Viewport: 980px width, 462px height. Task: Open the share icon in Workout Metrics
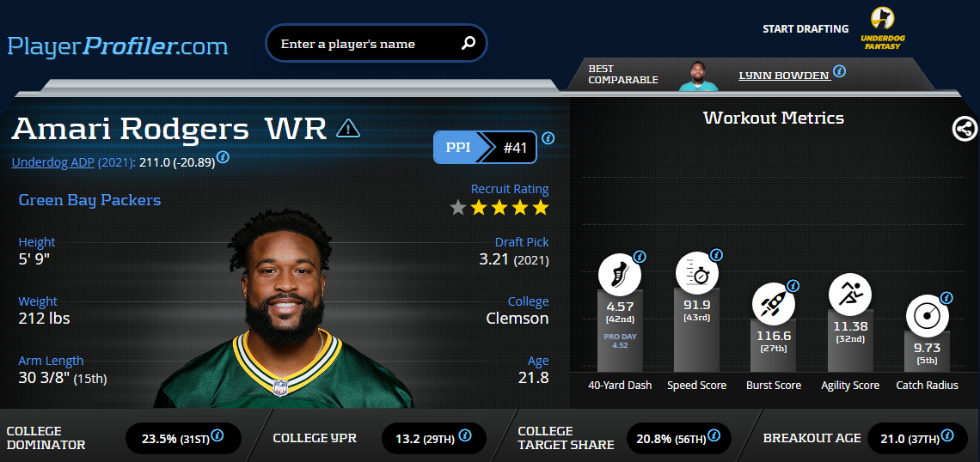click(x=965, y=129)
